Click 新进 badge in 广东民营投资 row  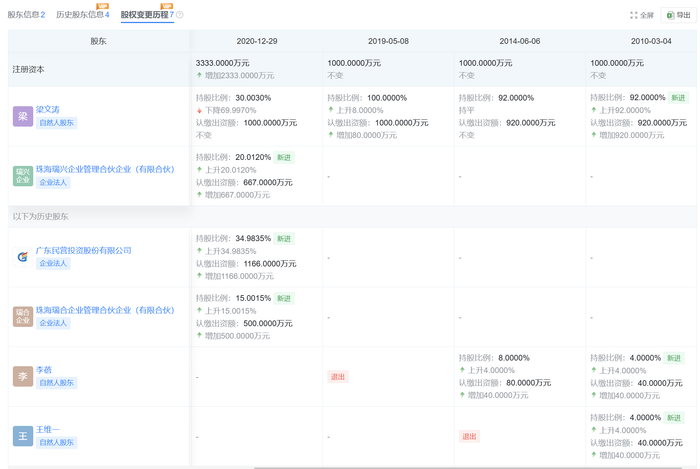point(284,239)
